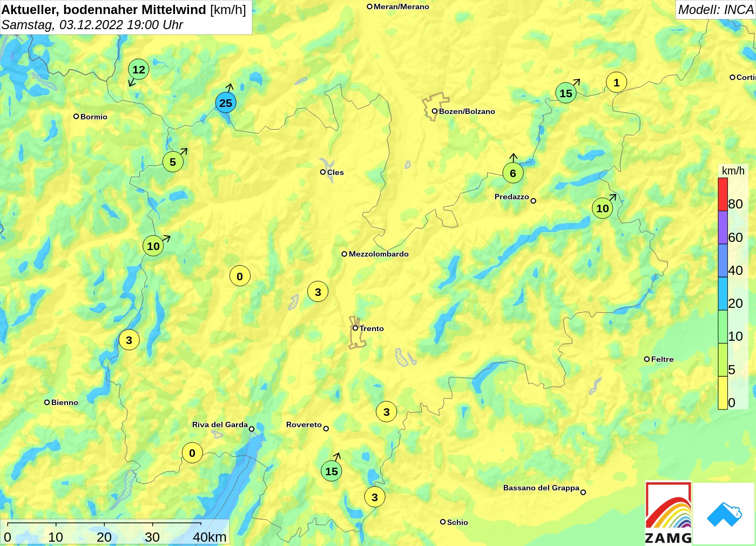Screen dimensions: 756x546
Task: Choose the 6 km/h marker above Predazzo
Action: 513,173
